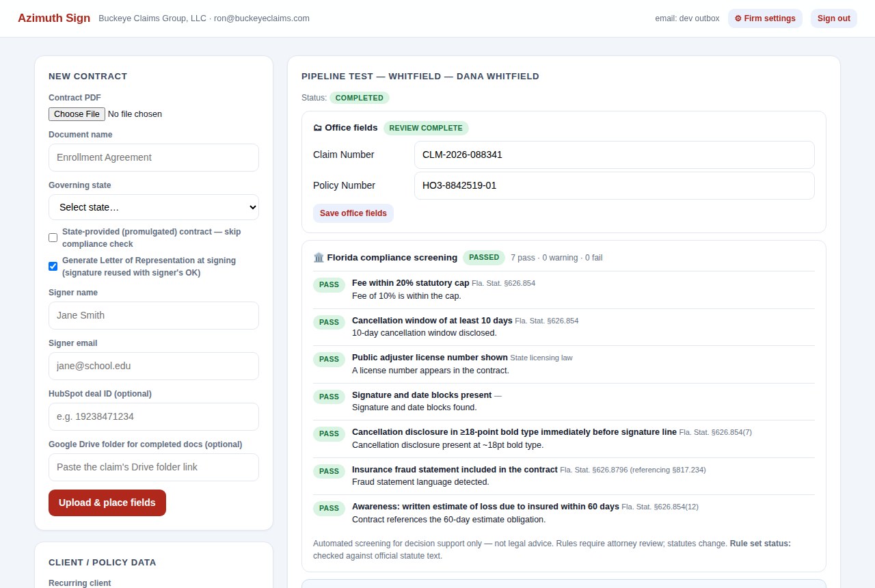Click the folder icon beside Office fields
This screenshot has height=588, width=875.
point(318,128)
